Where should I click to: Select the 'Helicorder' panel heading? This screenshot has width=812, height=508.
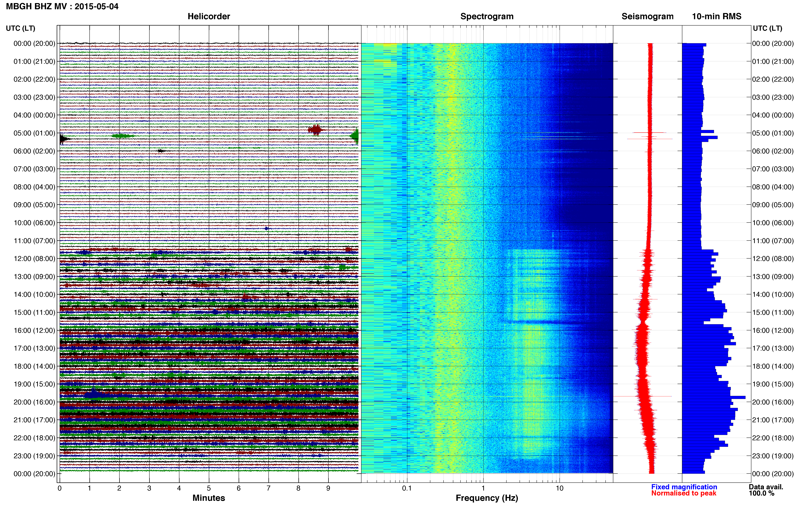click(x=209, y=16)
